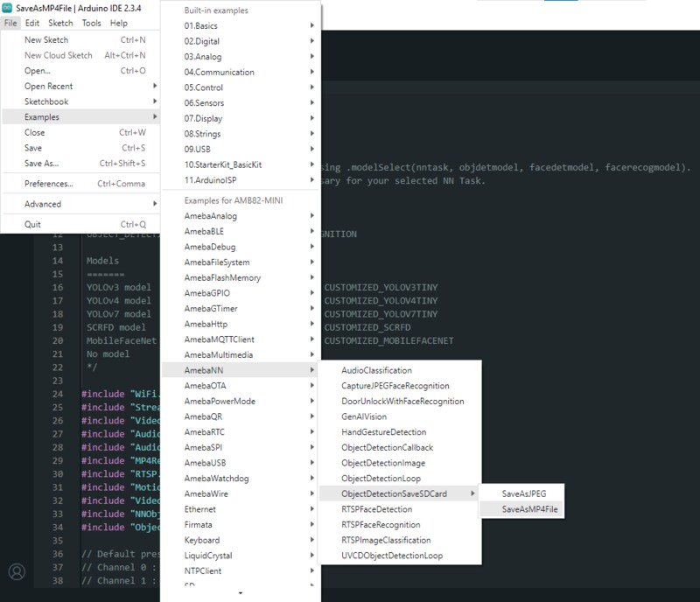Open the DoorUnlockWithFaceRecognition example
Viewport: 700px width, 602px height.
[x=400, y=401]
